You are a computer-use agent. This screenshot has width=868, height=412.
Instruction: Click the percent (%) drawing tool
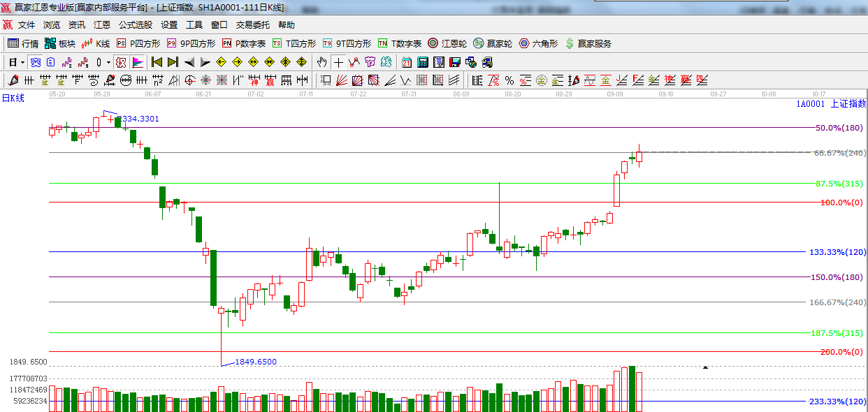tap(509, 80)
